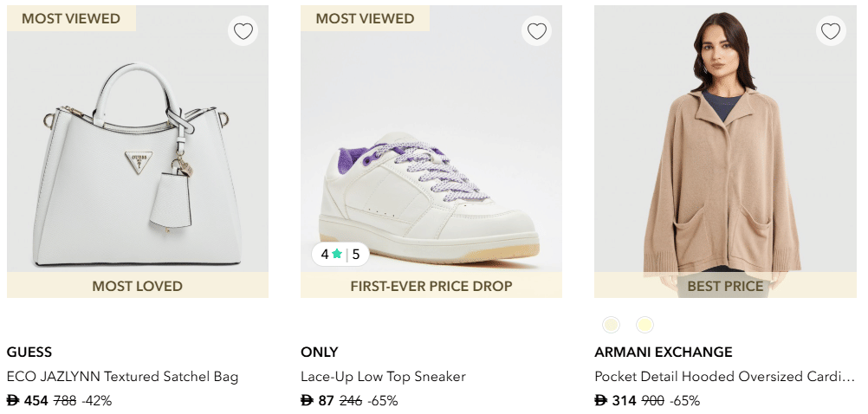868x414 pixels.
Task: Click heart icon on ONLY sneaker
Action: pyautogui.click(x=537, y=32)
